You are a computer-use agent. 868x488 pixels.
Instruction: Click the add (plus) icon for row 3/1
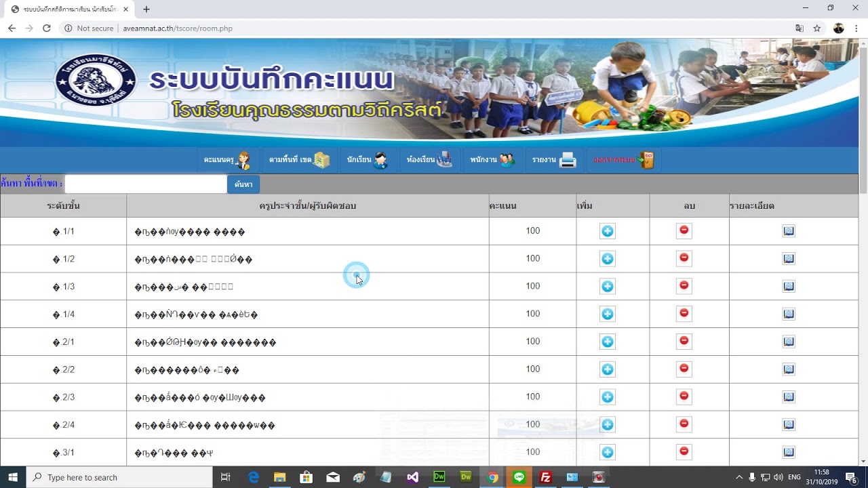[x=608, y=452]
